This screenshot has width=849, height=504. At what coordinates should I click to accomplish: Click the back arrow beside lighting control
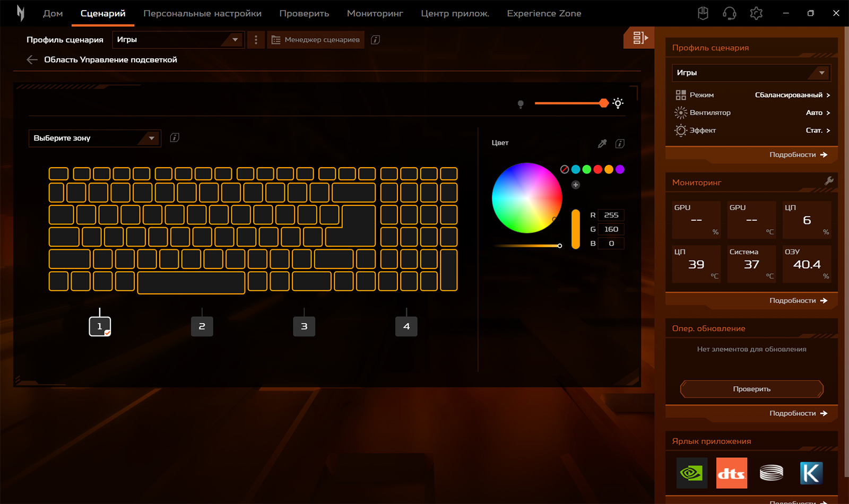32,60
